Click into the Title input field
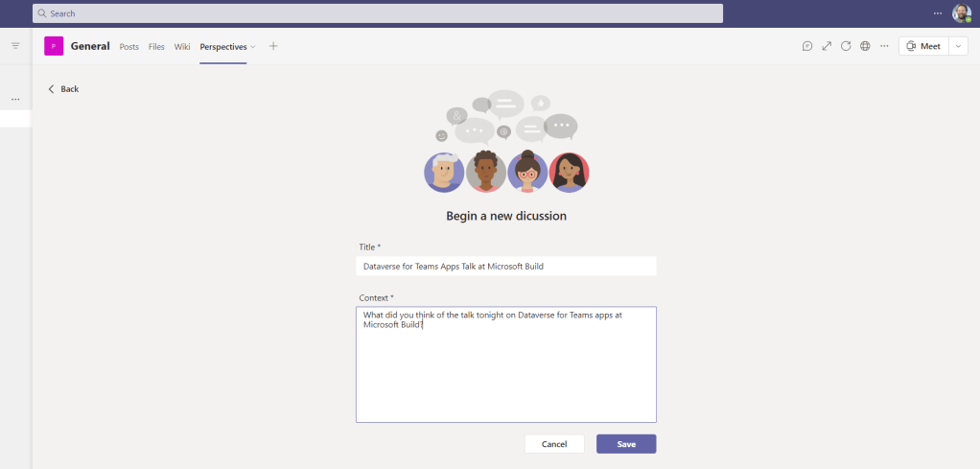Image resolution: width=980 pixels, height=469 pixels. click(505, 266)
